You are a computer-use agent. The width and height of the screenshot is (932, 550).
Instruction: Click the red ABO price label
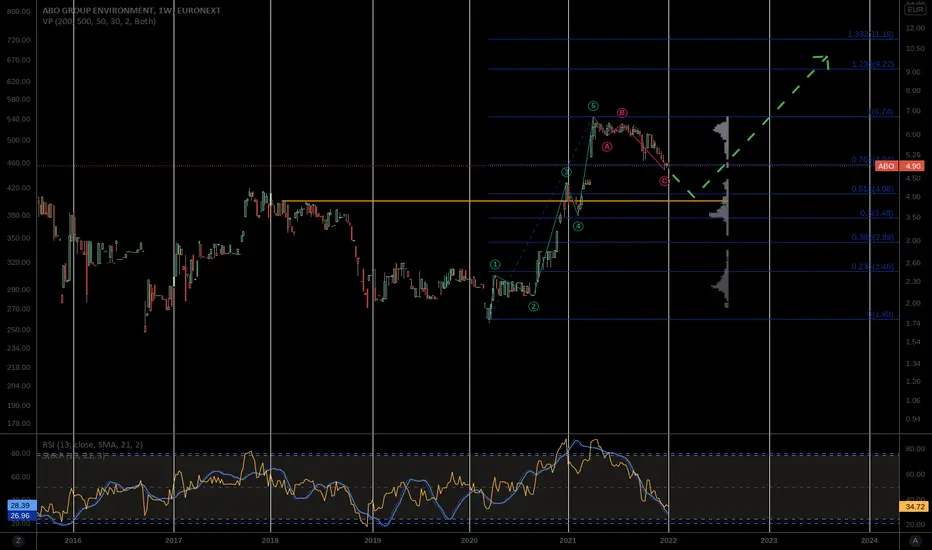[886, 166]
